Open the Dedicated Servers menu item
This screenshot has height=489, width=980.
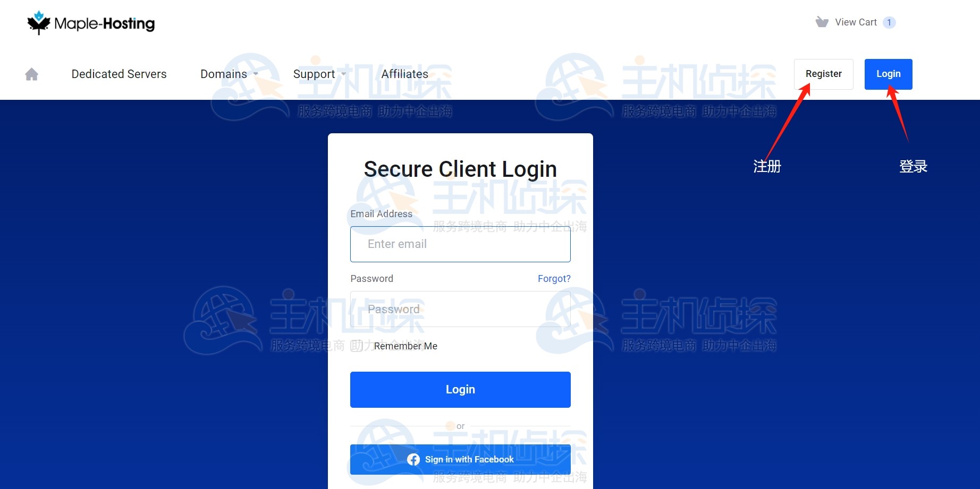pos(119,74)
